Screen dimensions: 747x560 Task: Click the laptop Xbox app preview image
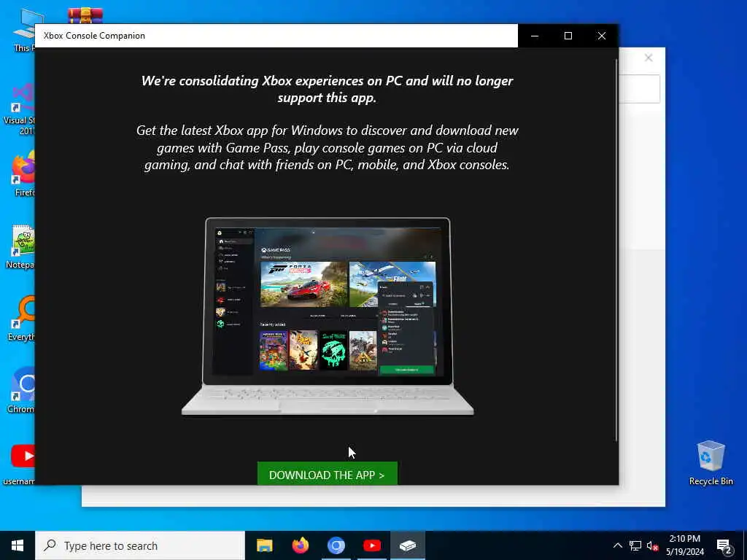pyautogui.click(x=328, y=316)
